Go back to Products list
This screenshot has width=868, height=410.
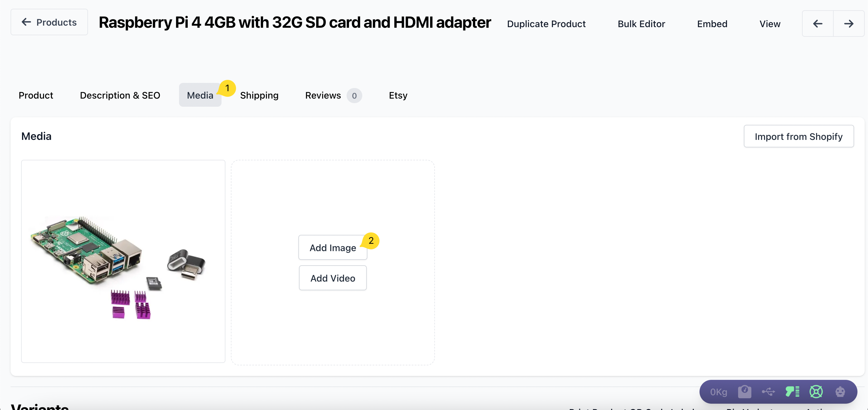[x=49, y=22]
